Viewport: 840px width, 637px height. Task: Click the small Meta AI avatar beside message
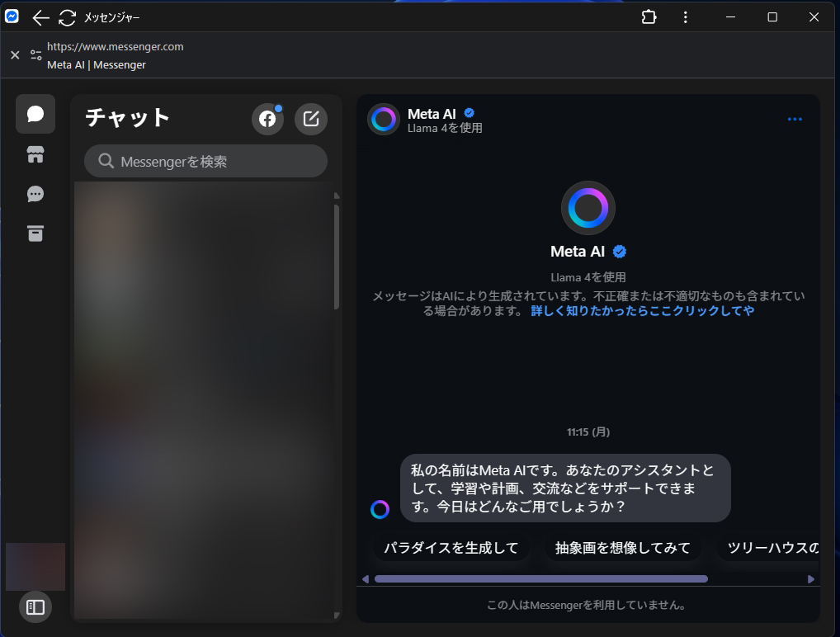tap(380, 509)
